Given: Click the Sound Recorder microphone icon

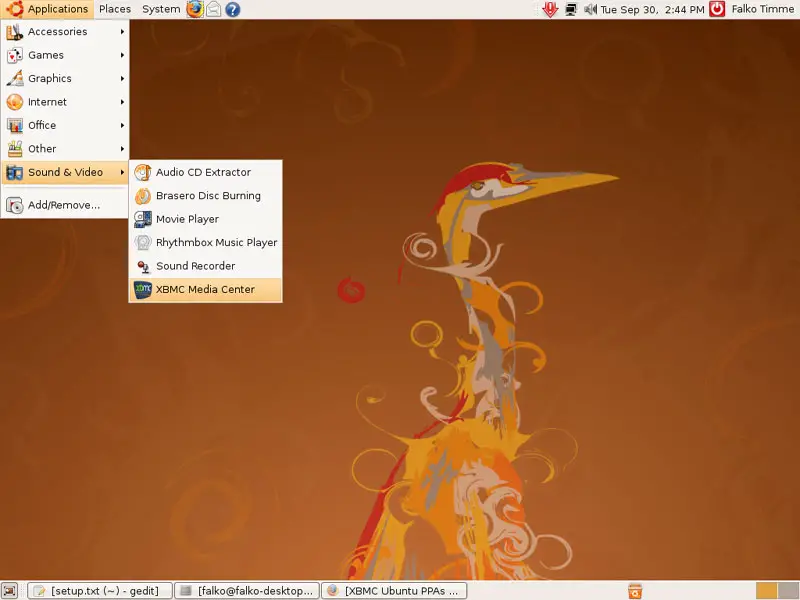Looking at the screenshot, I should [143, 266].
